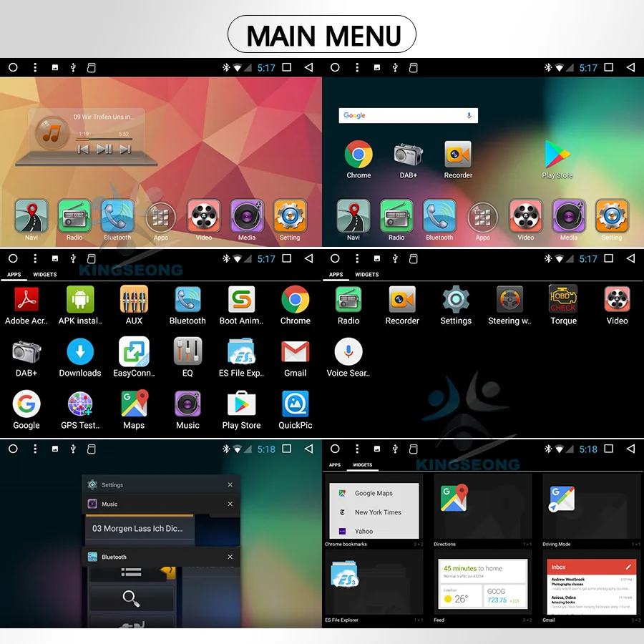Open Media in the dock under the music widget
644x644 pixels.
(247, 216)
